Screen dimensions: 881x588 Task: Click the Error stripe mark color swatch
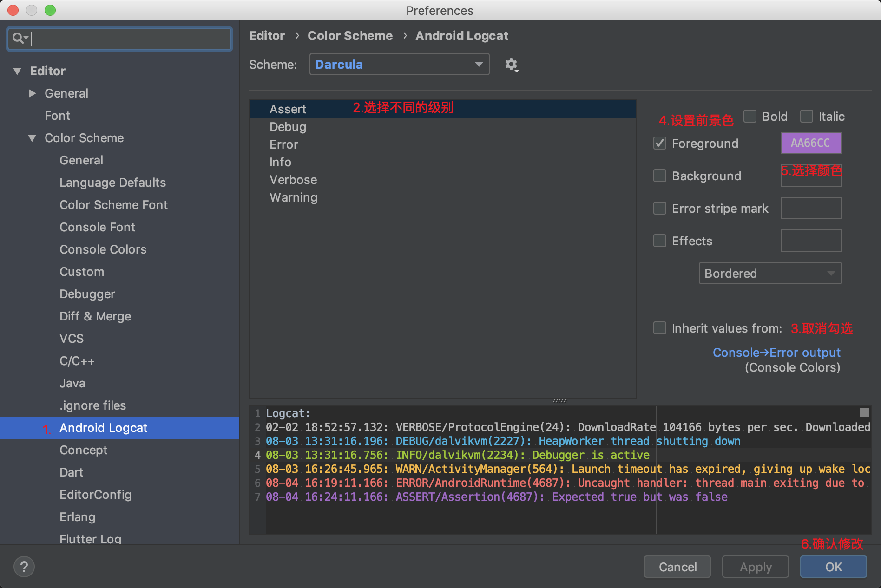pyautogui.click(x=811, y=208)
